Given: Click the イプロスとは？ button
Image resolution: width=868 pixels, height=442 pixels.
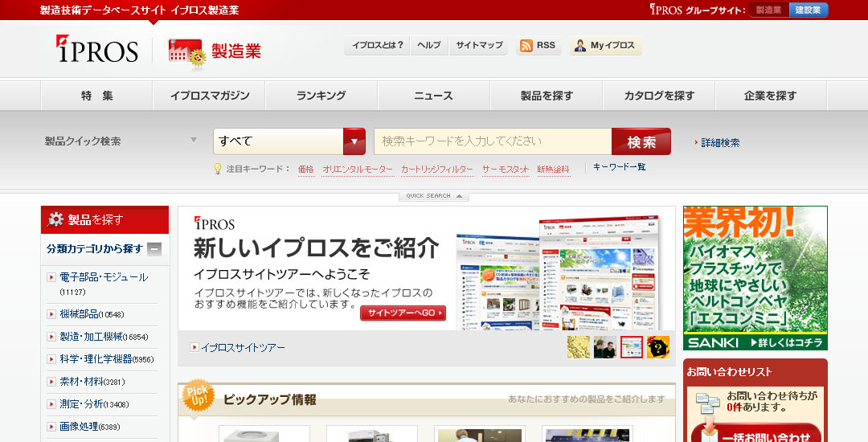Looking at the screenshot, I should pyautogui.click(x=377, y=45).
